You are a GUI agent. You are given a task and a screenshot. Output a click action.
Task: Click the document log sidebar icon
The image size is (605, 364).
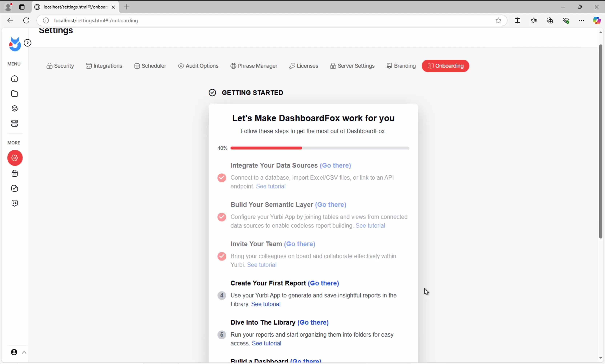pyautogui.click(x=15, y=188)
